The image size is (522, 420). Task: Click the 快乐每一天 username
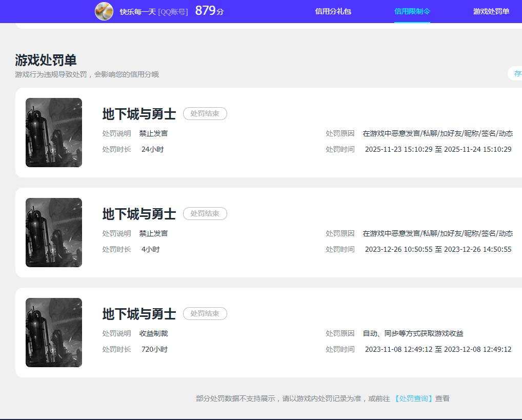click(x=138, y=12)
